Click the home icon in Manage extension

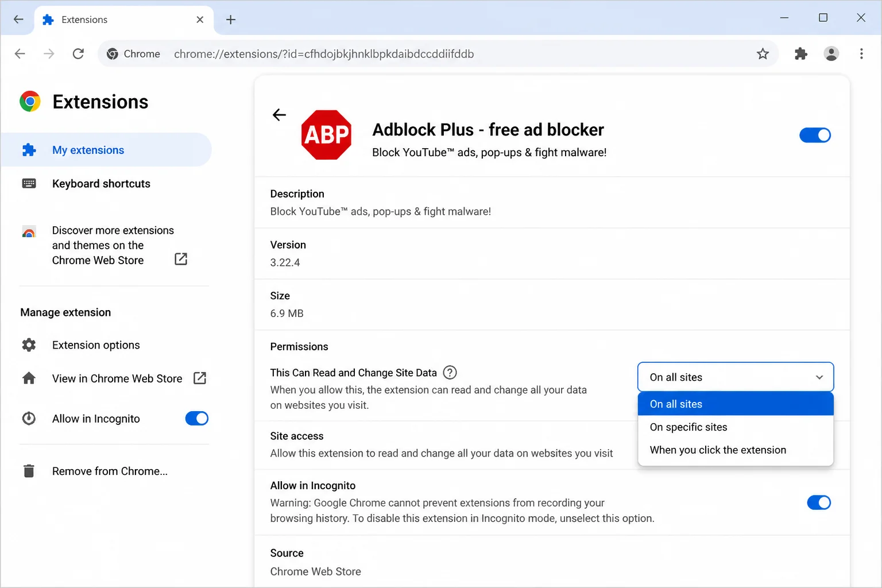coord(29,378)
